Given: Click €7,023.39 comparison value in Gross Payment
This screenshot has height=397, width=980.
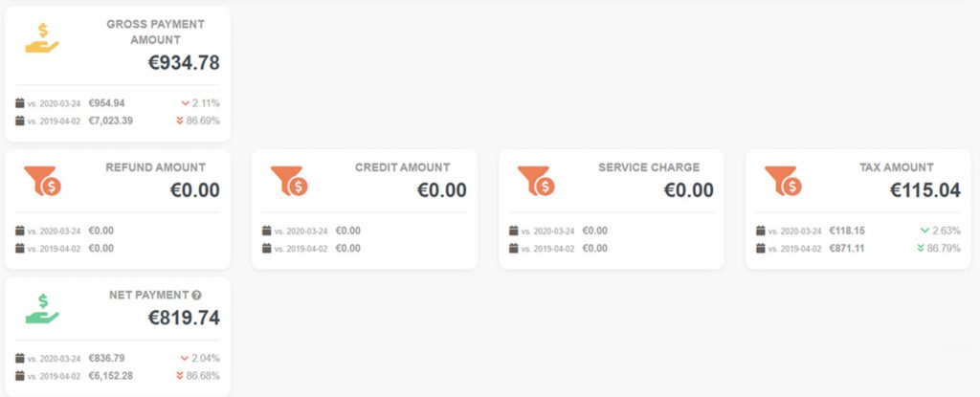Looking at the screenshot, I should [111, 121].
